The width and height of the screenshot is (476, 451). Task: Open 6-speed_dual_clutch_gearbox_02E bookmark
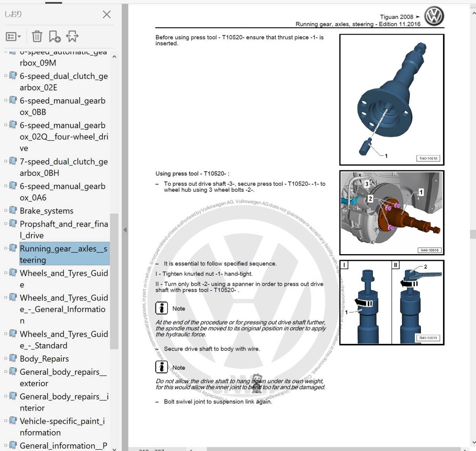click(64, 82)
